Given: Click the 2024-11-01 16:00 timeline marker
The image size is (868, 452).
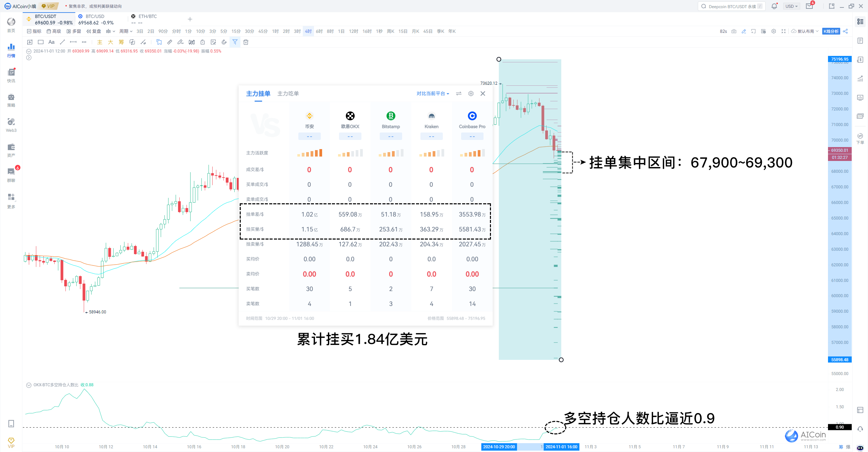Looking at the screenshot, I should coord(561,447).
